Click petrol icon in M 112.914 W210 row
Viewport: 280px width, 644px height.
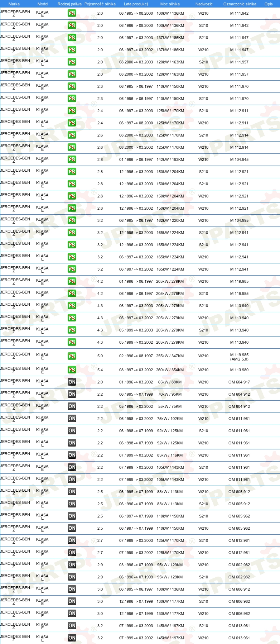coord(72,148)
